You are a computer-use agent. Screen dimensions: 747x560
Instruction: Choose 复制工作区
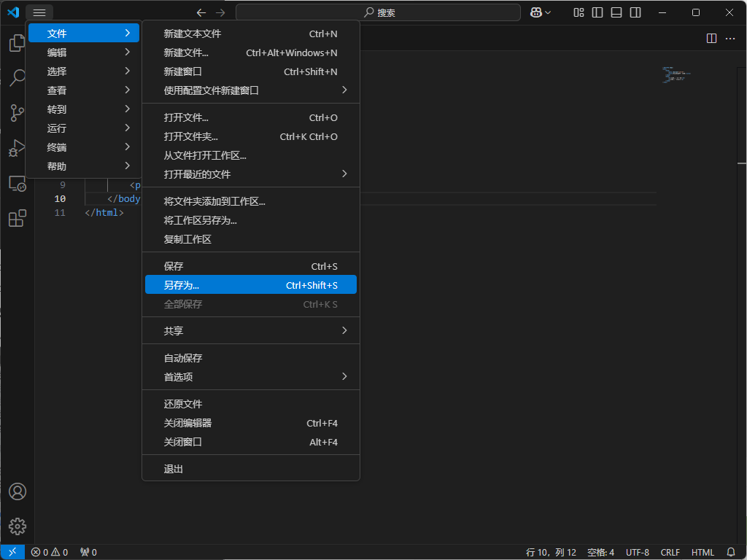point(251,239)
